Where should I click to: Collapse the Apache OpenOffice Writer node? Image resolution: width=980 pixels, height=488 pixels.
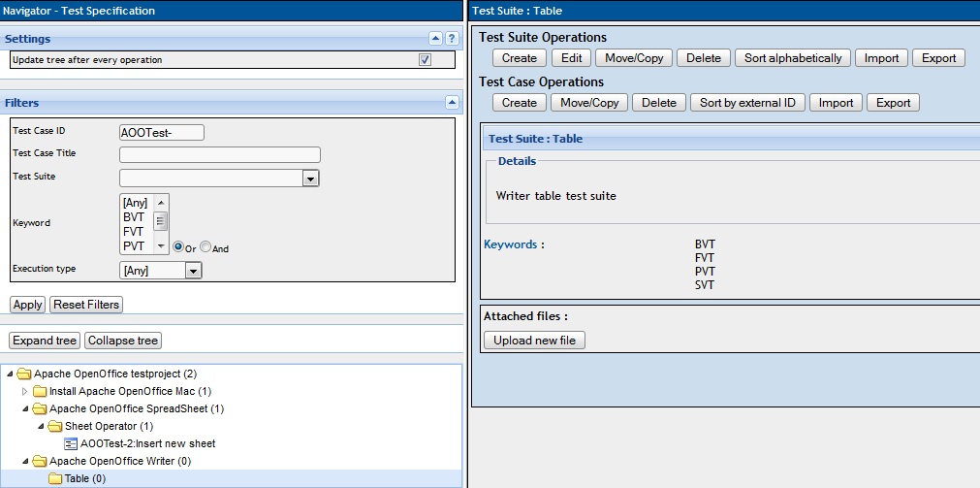tap(25, 462)
